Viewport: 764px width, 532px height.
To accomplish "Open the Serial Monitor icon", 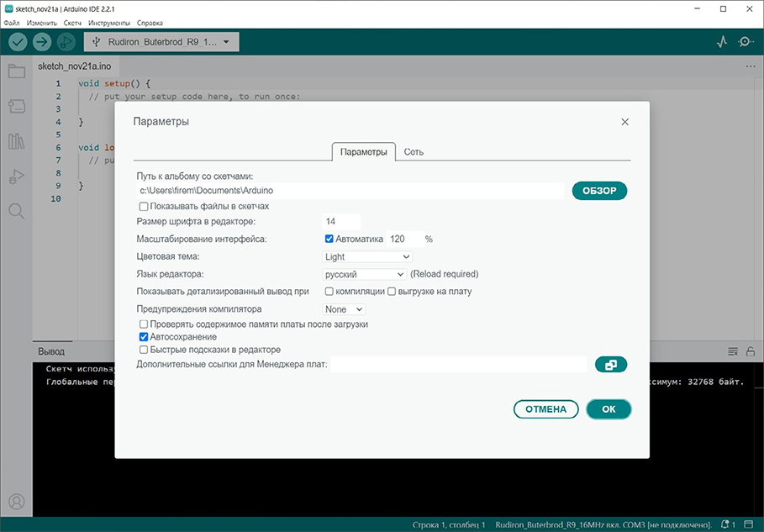I will (746, 42).
